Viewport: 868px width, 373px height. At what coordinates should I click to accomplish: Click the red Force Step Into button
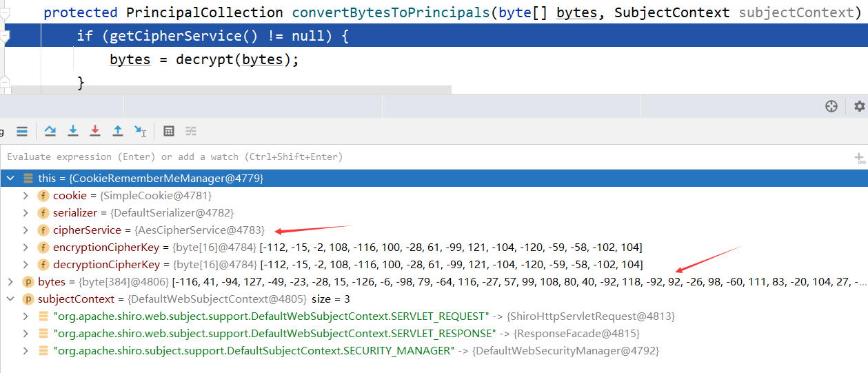(95, 130)
